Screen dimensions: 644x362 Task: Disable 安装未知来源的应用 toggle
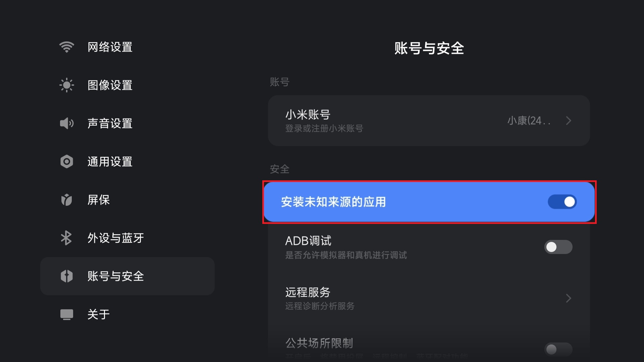(x=562, y=202)
